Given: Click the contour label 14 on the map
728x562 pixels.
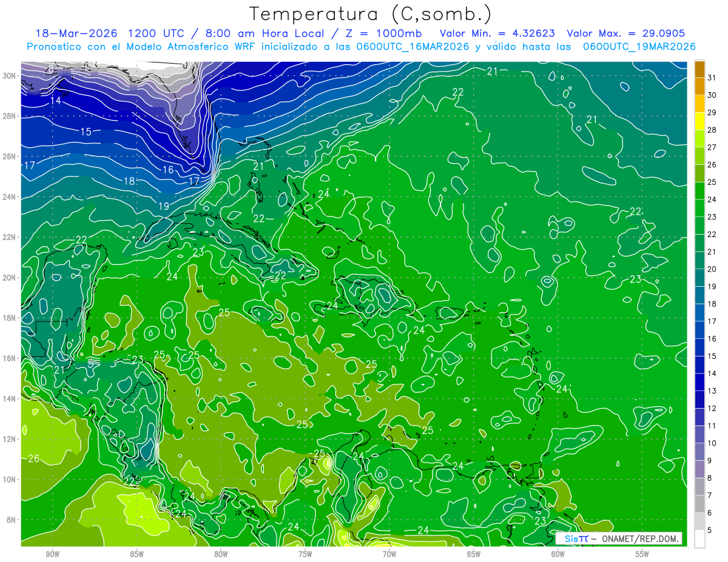Looking at the screenshot, I should click(x=56, y=101).
